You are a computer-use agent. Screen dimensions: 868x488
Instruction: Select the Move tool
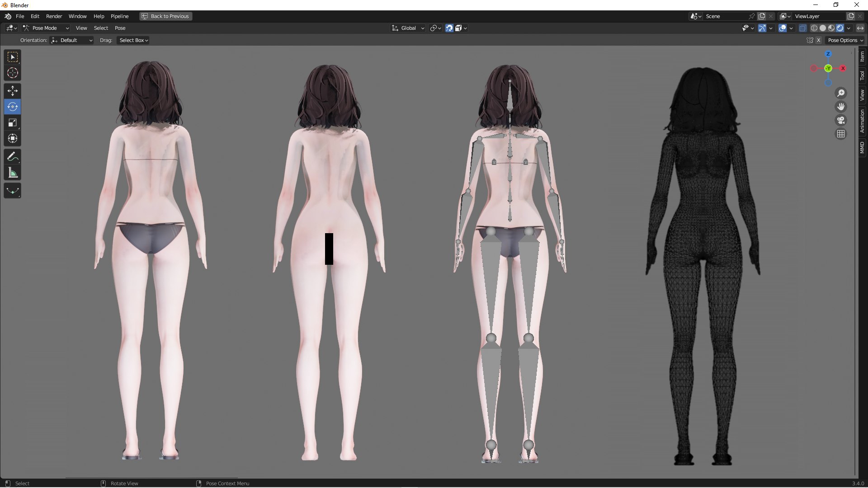pos(12,91)
